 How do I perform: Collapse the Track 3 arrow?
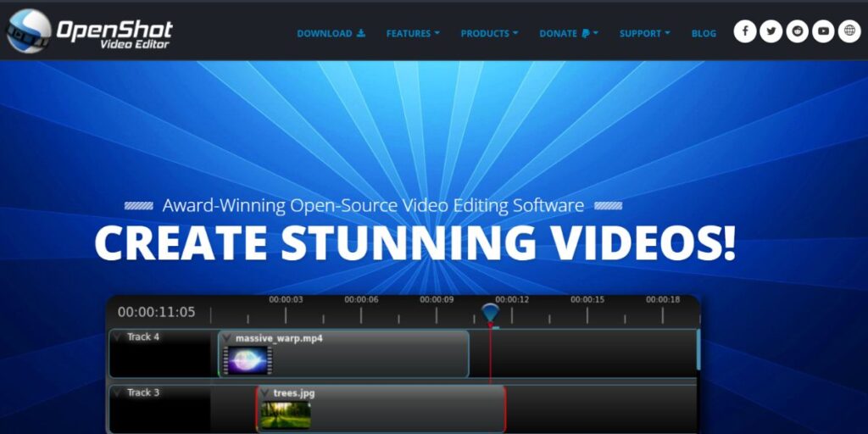117,392
